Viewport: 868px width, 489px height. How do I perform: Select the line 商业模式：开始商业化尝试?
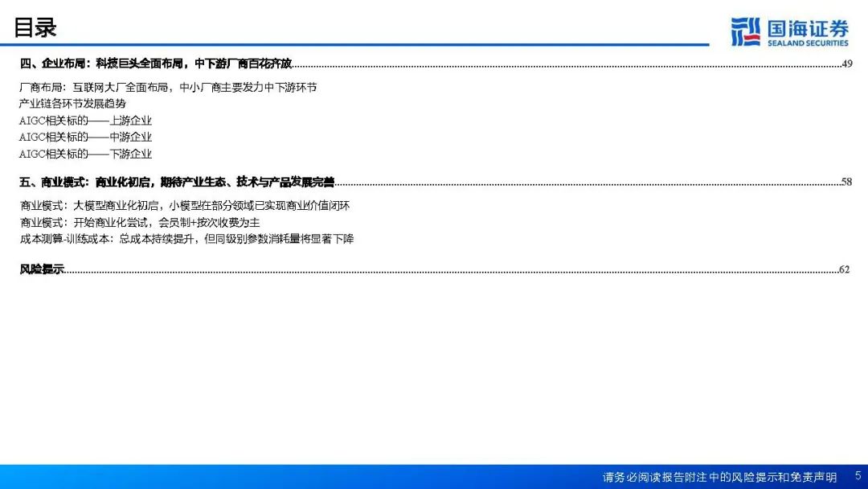point(140,223)
